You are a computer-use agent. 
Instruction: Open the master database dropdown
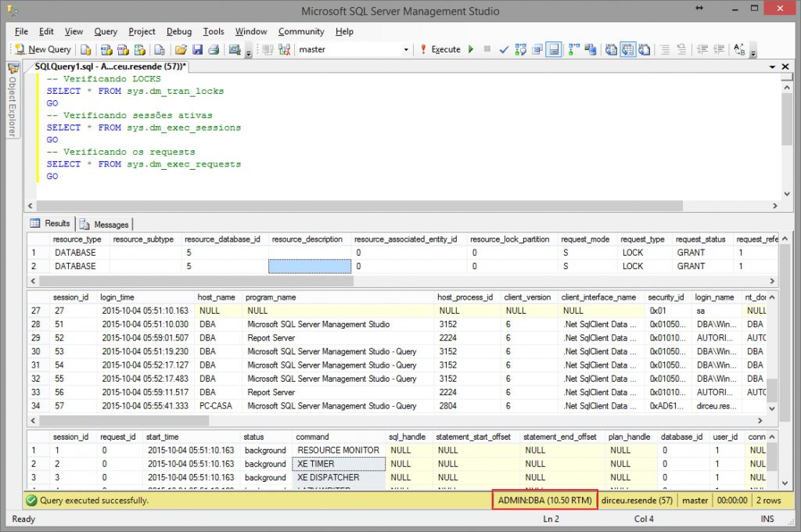(406, 49)
